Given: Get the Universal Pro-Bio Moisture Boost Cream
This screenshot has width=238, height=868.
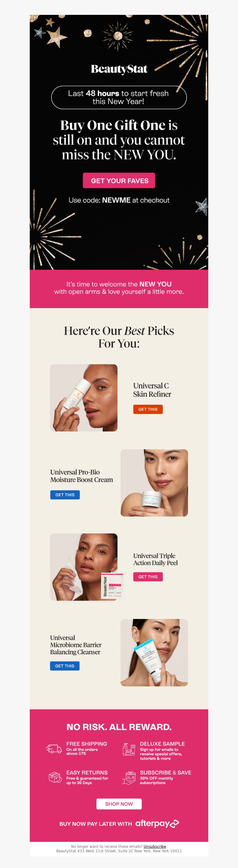Looking at the screenshot, I should (x=65, y=495).
